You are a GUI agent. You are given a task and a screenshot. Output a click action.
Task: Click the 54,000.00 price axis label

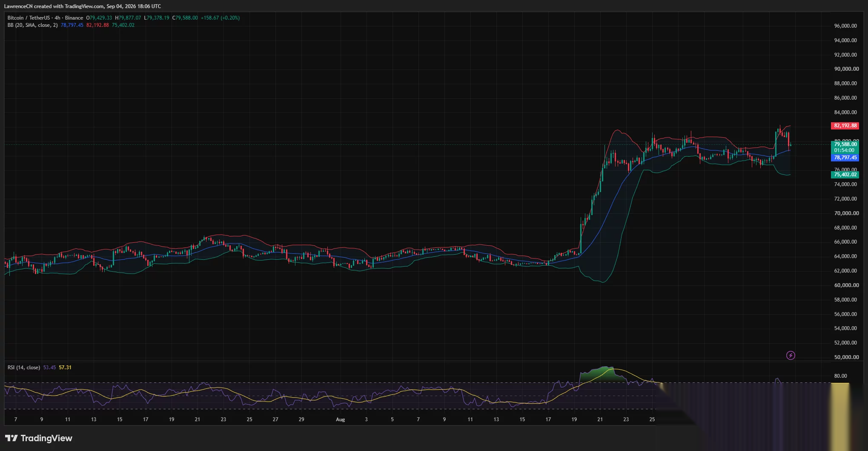coord(845,328)
